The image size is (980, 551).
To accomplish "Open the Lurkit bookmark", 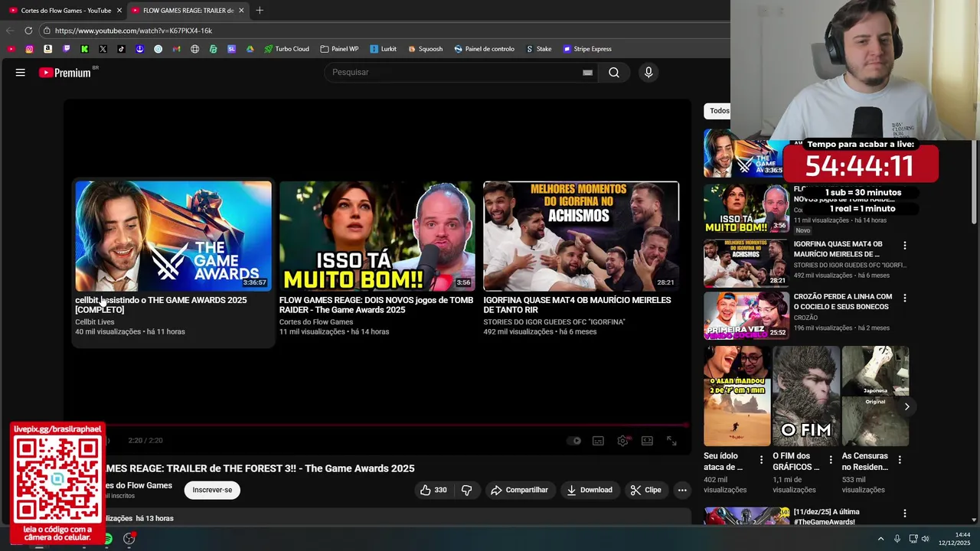I will click(x=383, y=49).
